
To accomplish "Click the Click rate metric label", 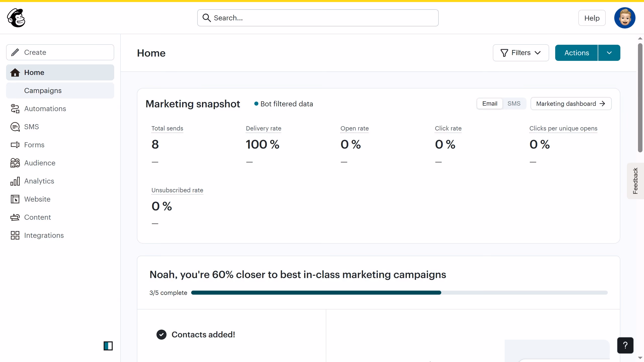I will click(x=448, y=128).
